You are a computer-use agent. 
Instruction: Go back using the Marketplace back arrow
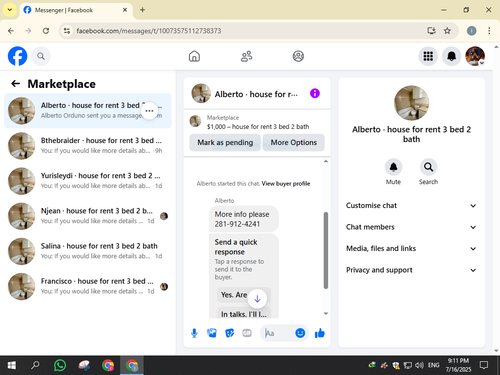pos(16,84)
